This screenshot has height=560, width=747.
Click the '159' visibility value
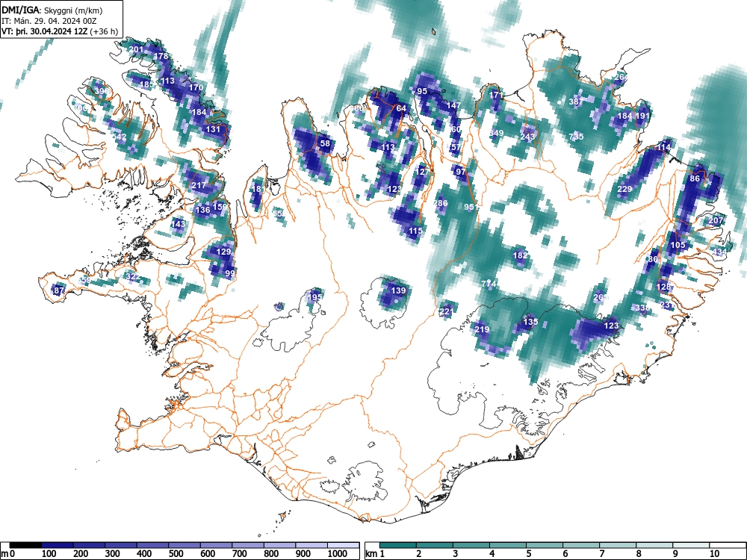pyautogui.click(x=220, y=207)
